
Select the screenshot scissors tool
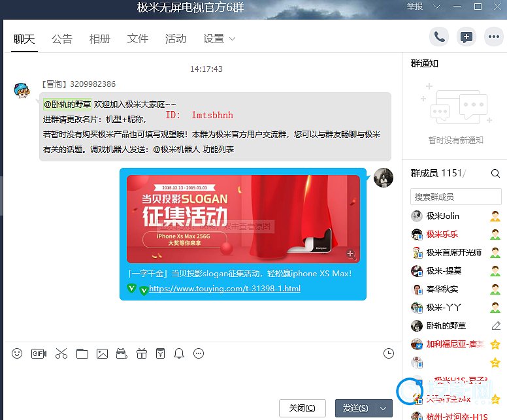(x=61, y=353)
